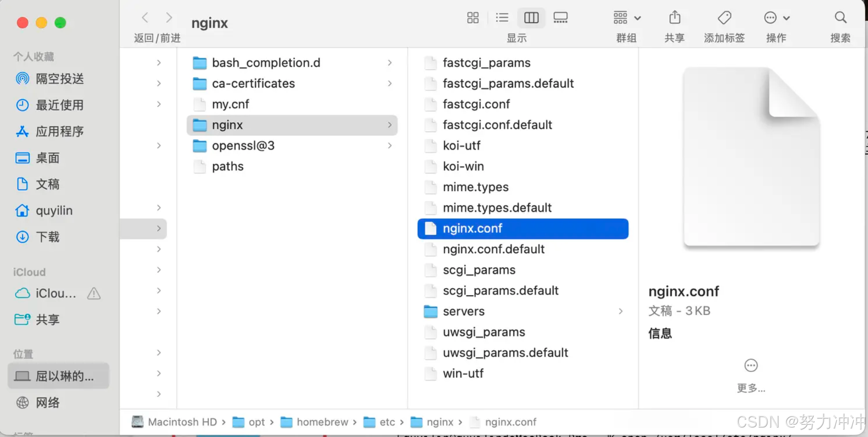
Task: Switch to list view
Action: pyautogui.click(x=502, y=18)
